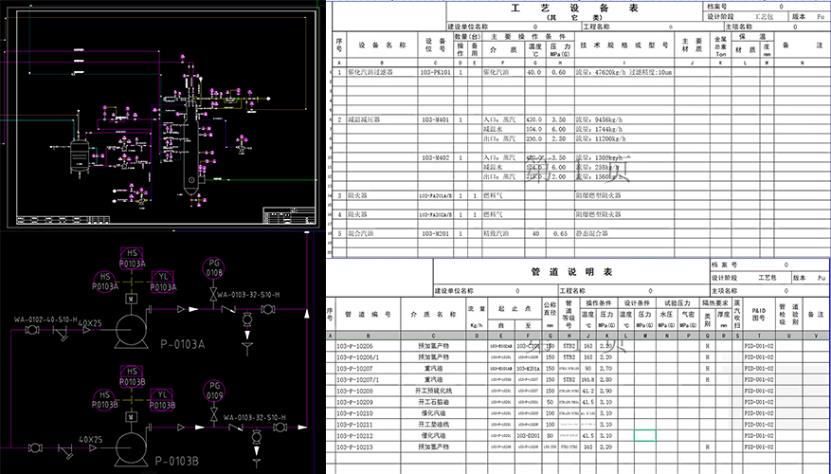Select the boxed HS P0103A instrument tag

(133, 254)
